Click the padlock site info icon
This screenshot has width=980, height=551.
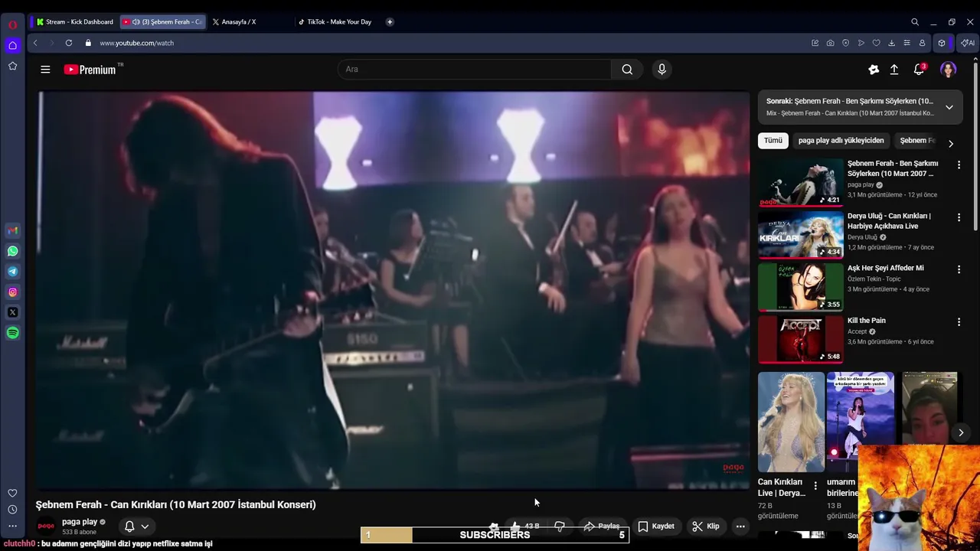[88, 43]
